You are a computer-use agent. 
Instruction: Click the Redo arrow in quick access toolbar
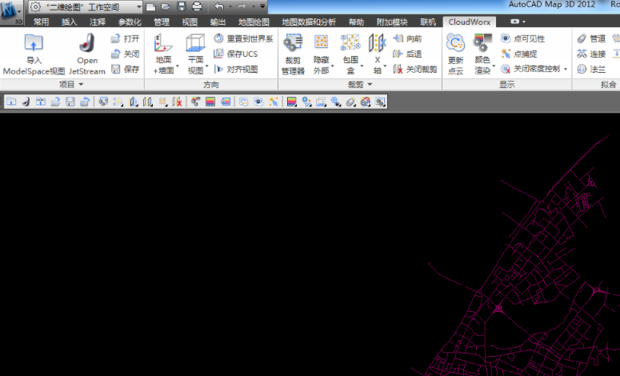pos(242,7)
